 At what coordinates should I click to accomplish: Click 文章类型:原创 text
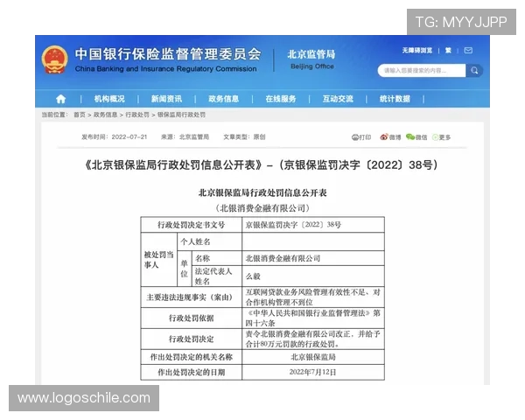click(x=244, y=137)
